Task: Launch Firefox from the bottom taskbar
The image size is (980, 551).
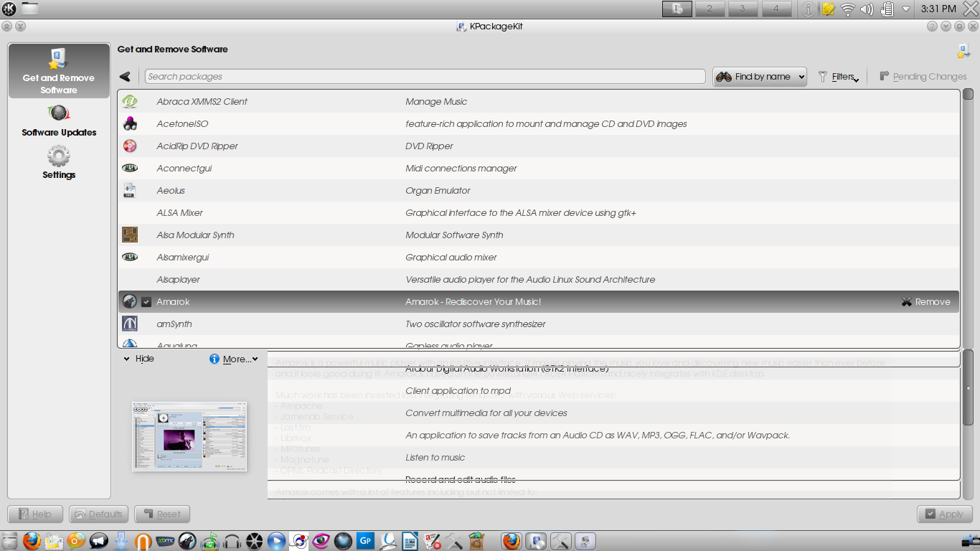Action: coord(32,541)
